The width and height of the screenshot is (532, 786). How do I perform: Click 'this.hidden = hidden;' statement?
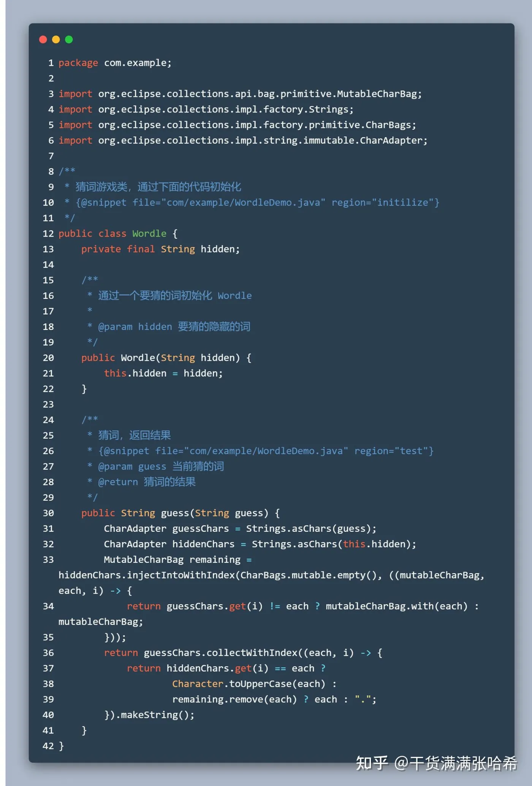pos(163,374)
